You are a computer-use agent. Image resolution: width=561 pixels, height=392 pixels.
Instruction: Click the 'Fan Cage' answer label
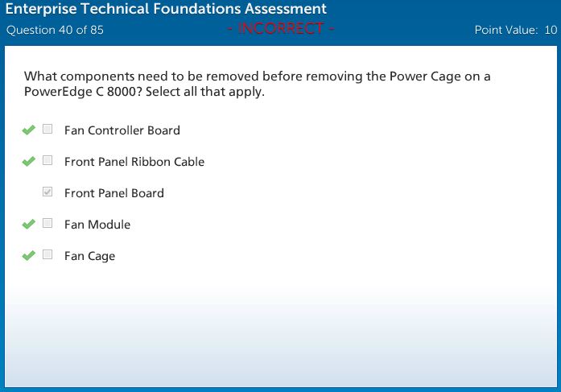(89, 256)
